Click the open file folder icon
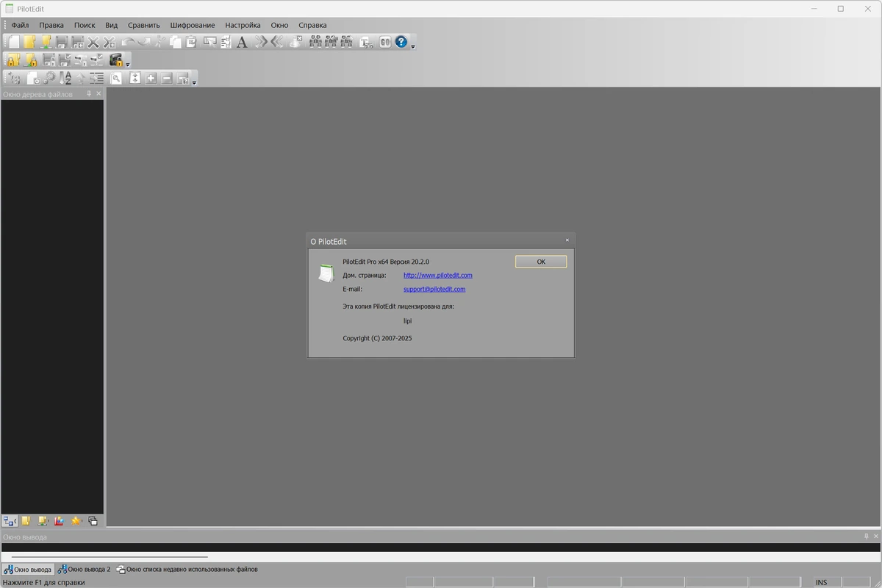 coord(29,42)
